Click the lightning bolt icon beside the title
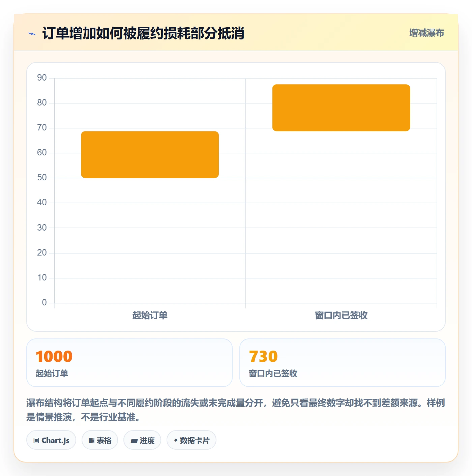Screen dimensions: 472x476 pyautogui.click(x=32, y=34)
